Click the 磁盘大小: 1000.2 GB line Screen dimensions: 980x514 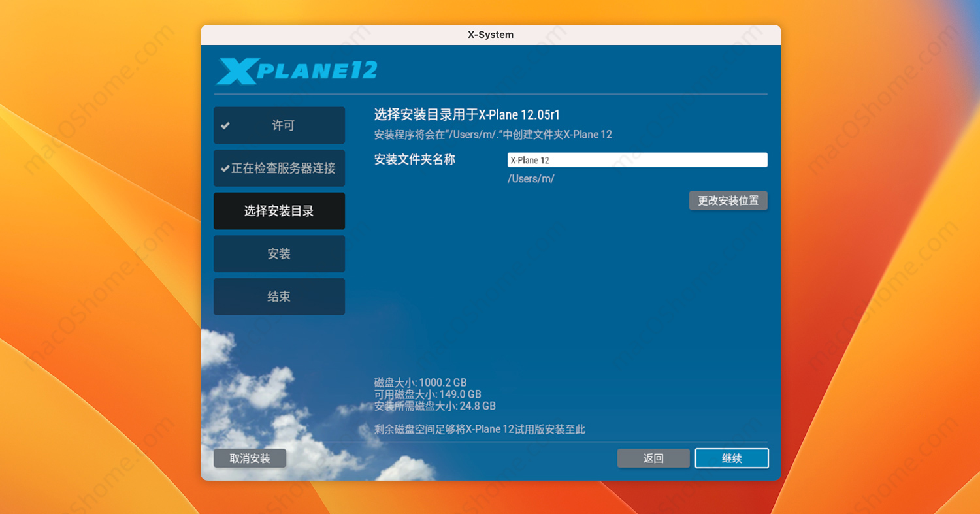[x=420, y=383]
